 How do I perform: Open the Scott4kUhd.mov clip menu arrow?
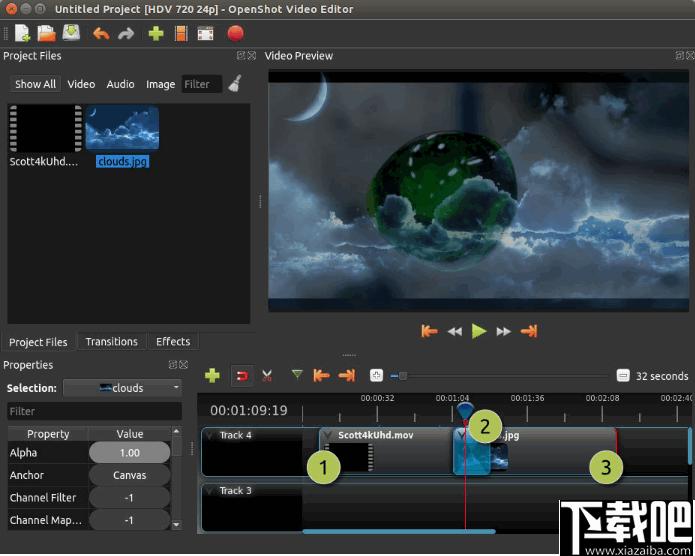click(328, 435)
